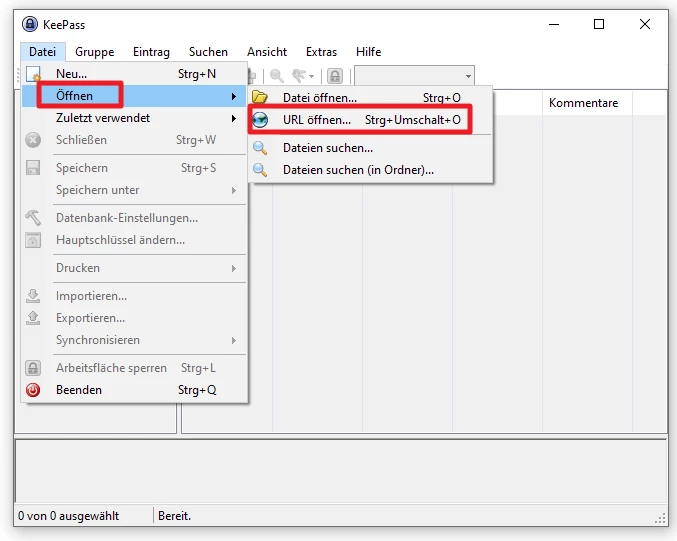This screenshot has width=677, height=541.
Task: Click the status text '0 von 0 ausgewählt'
Action: (68, 516)
